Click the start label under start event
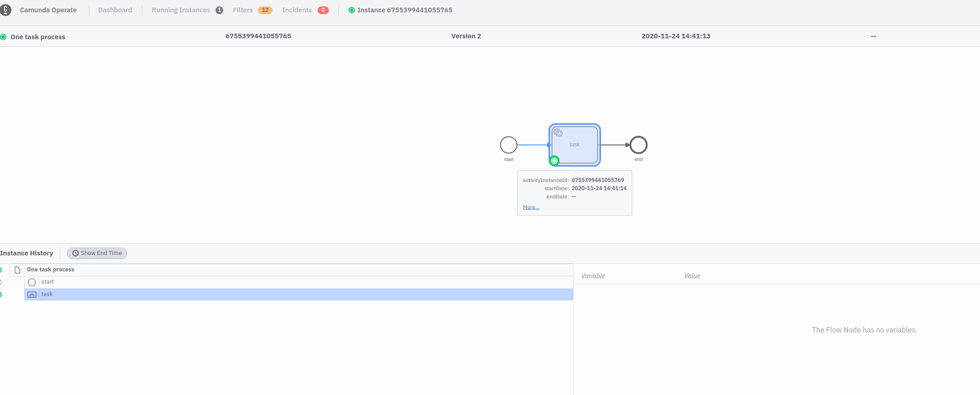This screenshot has width=980, height=395. 509,159
